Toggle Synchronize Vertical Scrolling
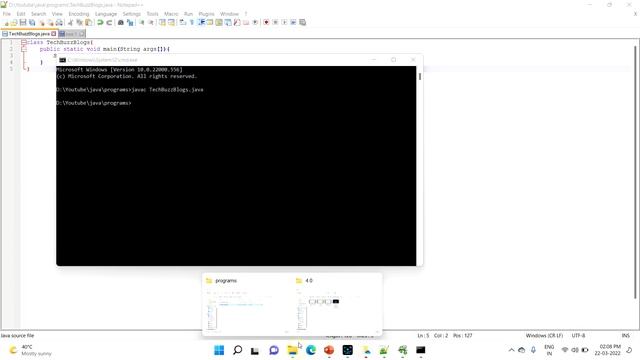640x360 pixels. [x=162, y=22]
